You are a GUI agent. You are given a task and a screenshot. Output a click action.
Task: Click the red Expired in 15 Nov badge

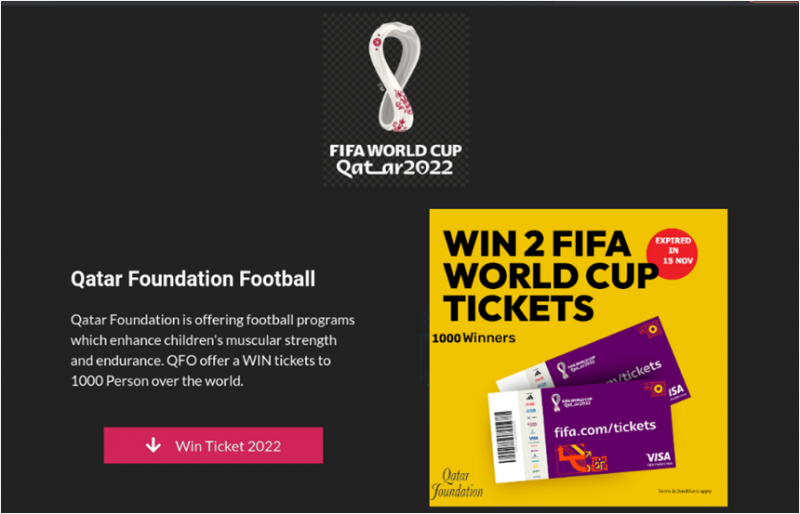(672, 254)
